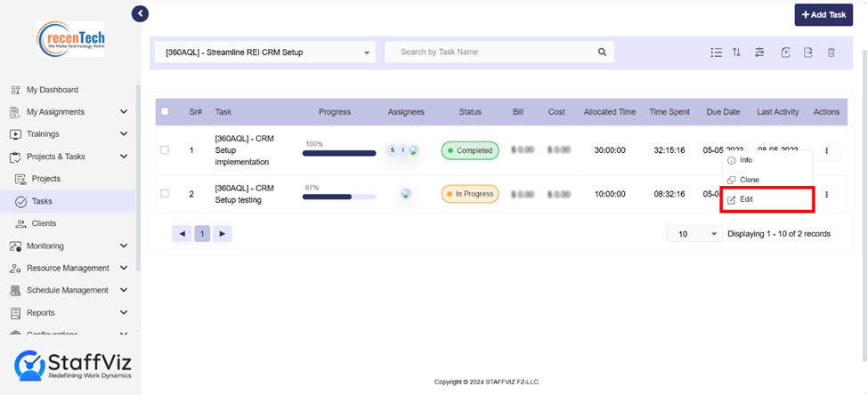Click the 67% progress bar
The width and height of the screenshot is (868, 395).
[339, 197]
